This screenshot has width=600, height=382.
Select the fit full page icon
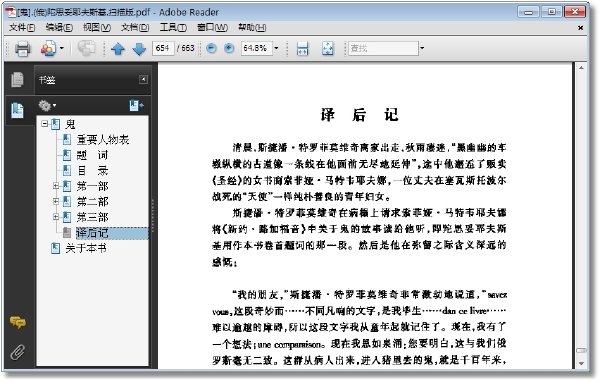click(x=328, y=49)
